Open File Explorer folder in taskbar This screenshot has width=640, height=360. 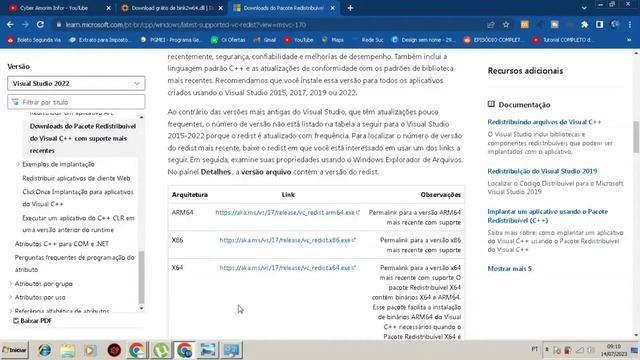[x=68, y=350]
